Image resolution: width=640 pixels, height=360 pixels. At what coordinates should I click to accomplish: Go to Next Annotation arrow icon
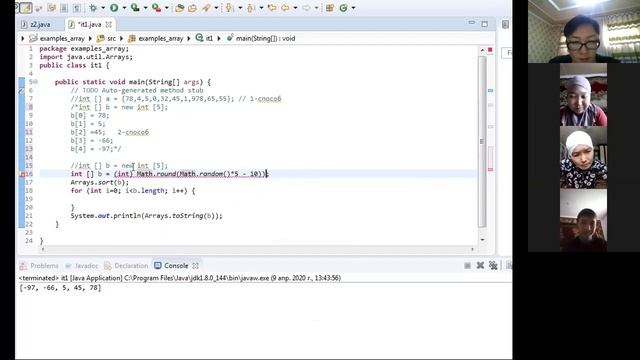[229, 8]
